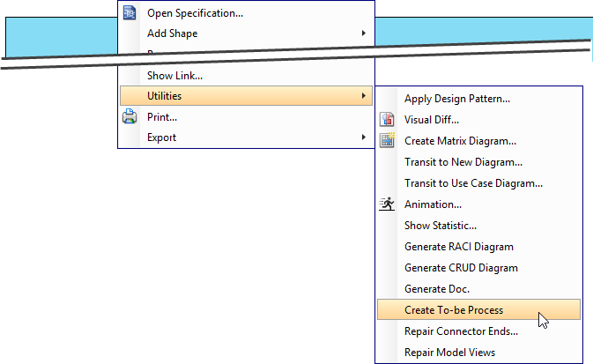This screenshot has height=364, width=593.
Task: Expand the Utilities submenu arrow
Action: coord(364,95)
